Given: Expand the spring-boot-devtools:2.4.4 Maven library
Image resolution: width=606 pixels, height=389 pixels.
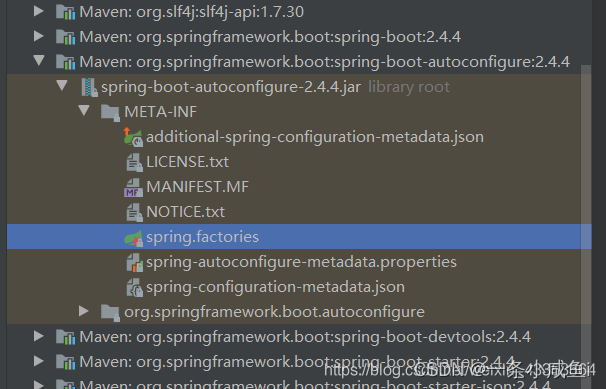Looking at the screenshot, I should (39, 336).
